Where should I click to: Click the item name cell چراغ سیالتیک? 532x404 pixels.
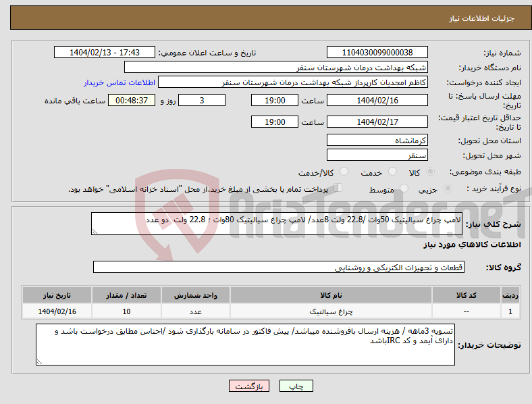331,311
